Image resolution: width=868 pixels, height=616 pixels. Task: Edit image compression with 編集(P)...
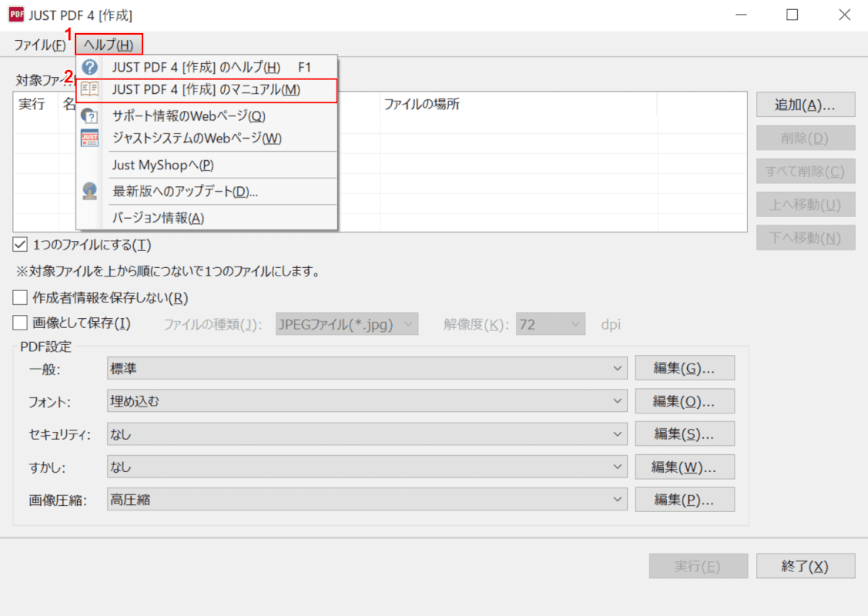[685, 500]
